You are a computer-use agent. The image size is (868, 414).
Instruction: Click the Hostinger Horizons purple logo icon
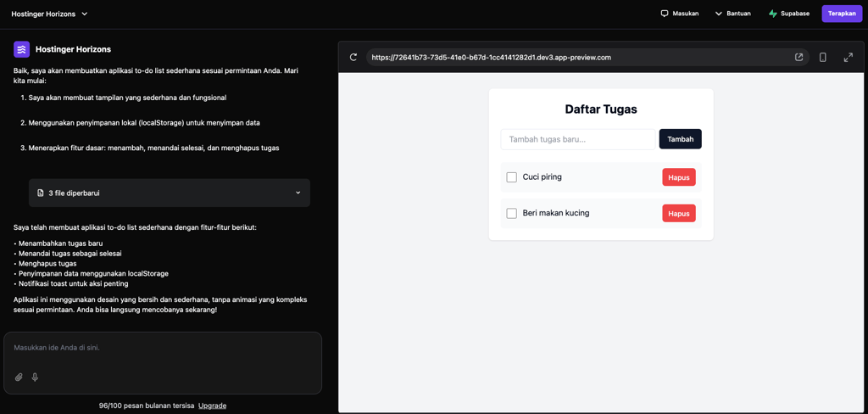(x=21, y=49)
